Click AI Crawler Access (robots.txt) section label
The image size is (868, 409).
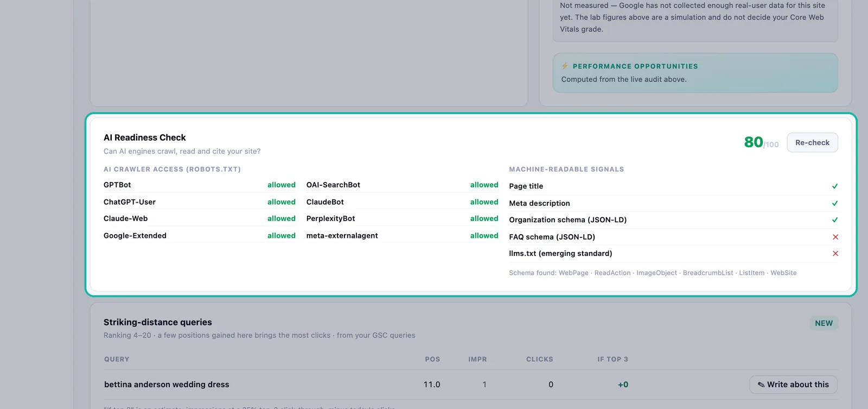click(173, 169)
